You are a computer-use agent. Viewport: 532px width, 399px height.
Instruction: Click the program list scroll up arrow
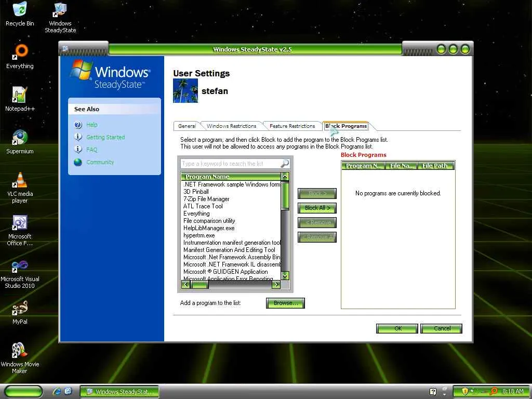[x=285, y=177]
